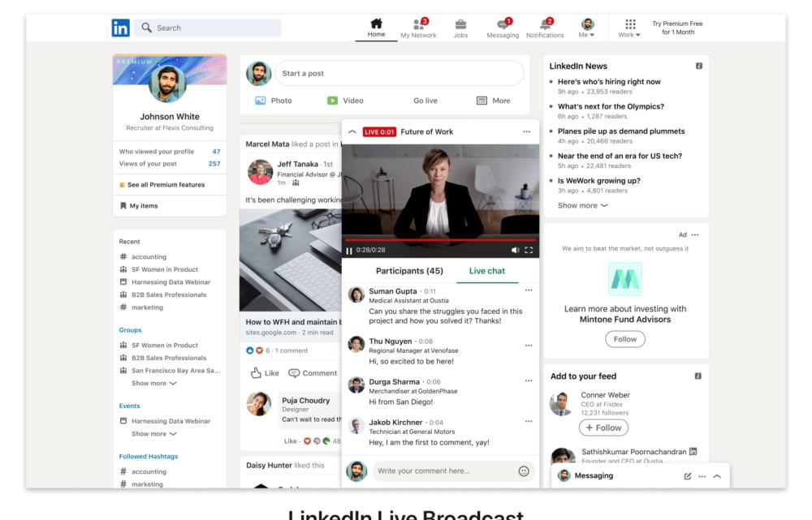
Task: Open Ad options three dots
Action: 695,235
